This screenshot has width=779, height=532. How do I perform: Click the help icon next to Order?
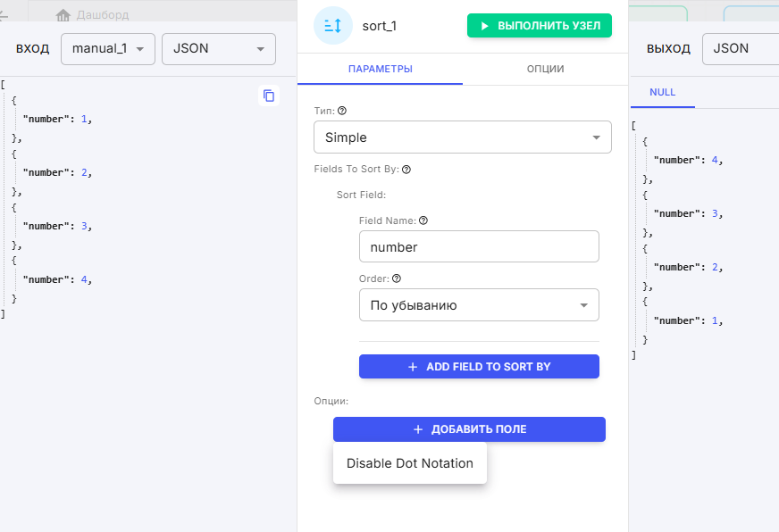[396, 278]
